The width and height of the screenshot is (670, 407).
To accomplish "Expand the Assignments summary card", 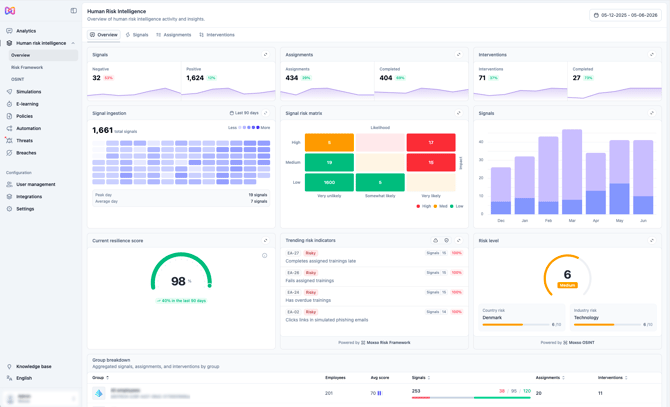I will (x=458, y=55).
